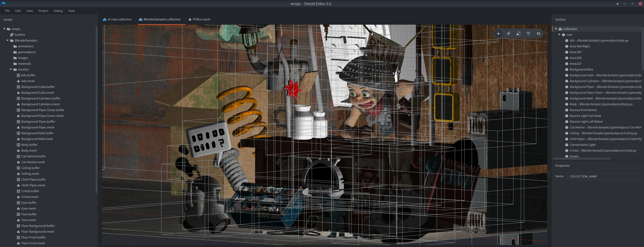Select Bounce Light Left Robot in Outline
The image size is (644, 247).
point(586,122)
